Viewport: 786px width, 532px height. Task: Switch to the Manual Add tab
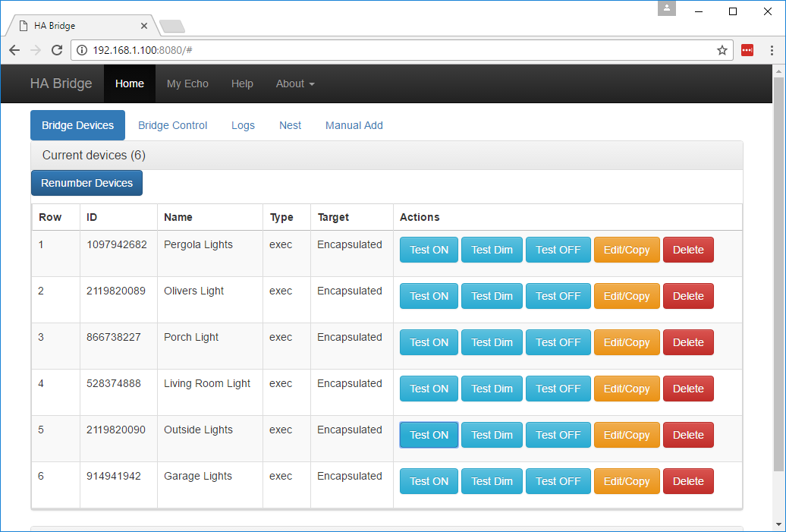[x=354, y=125]
